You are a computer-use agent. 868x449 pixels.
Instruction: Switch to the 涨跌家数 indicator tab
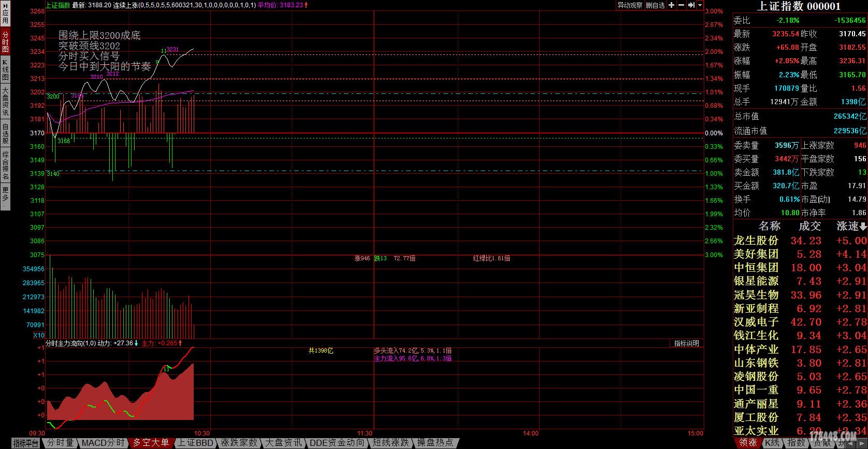pos(239,443)
